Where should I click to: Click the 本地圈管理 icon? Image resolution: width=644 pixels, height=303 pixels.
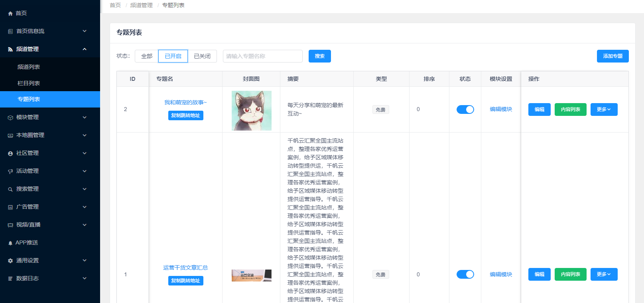point(10,135)
